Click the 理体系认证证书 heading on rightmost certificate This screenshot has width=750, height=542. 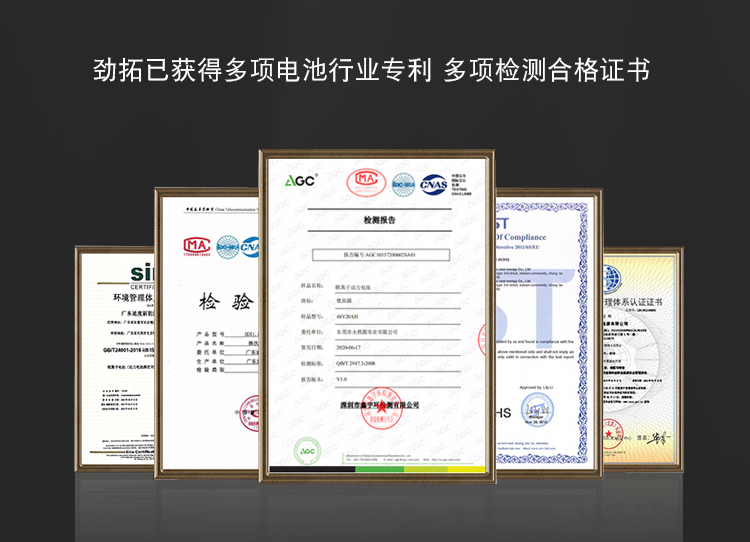point(633,302)
